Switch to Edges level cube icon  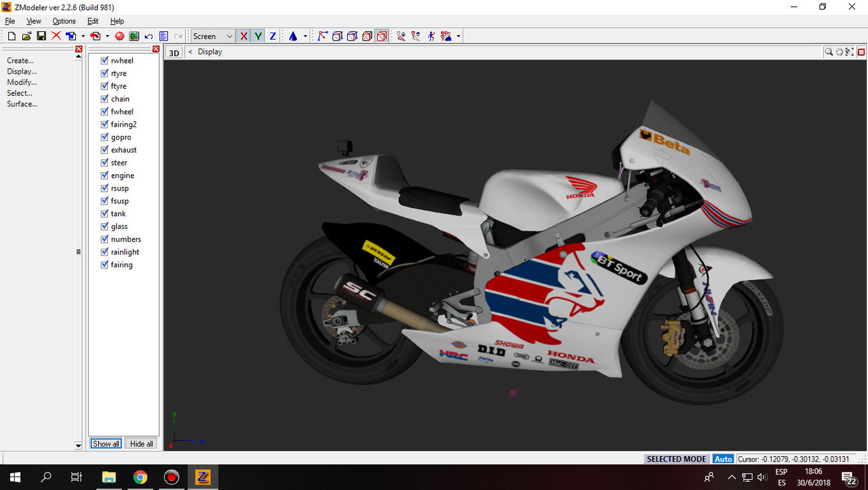coord(337,36)
